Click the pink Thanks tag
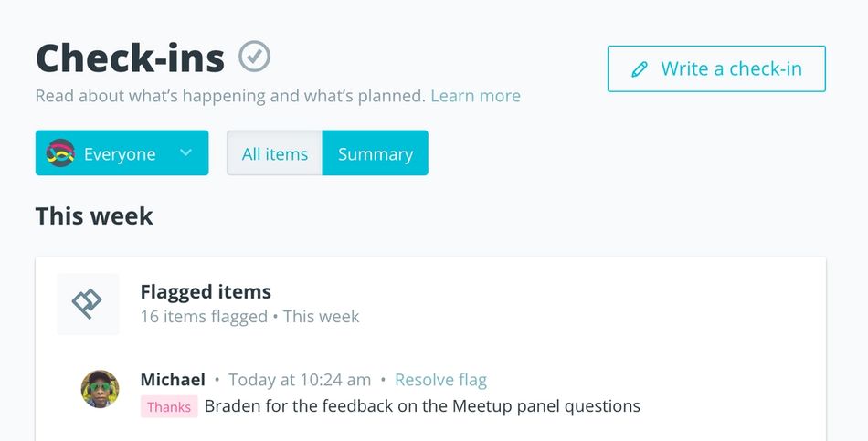This screenshot has height=441, width=868. tap(169, 406)
